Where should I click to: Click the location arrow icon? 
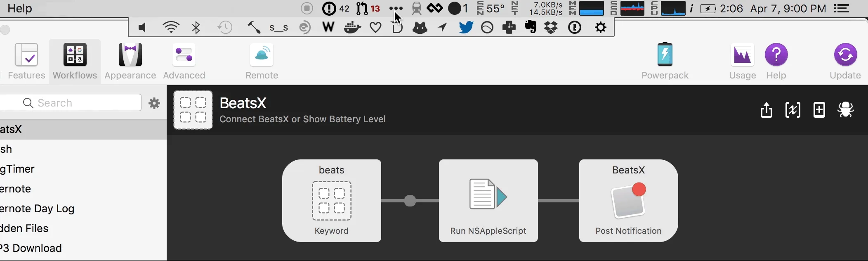[x=442, y=28]
